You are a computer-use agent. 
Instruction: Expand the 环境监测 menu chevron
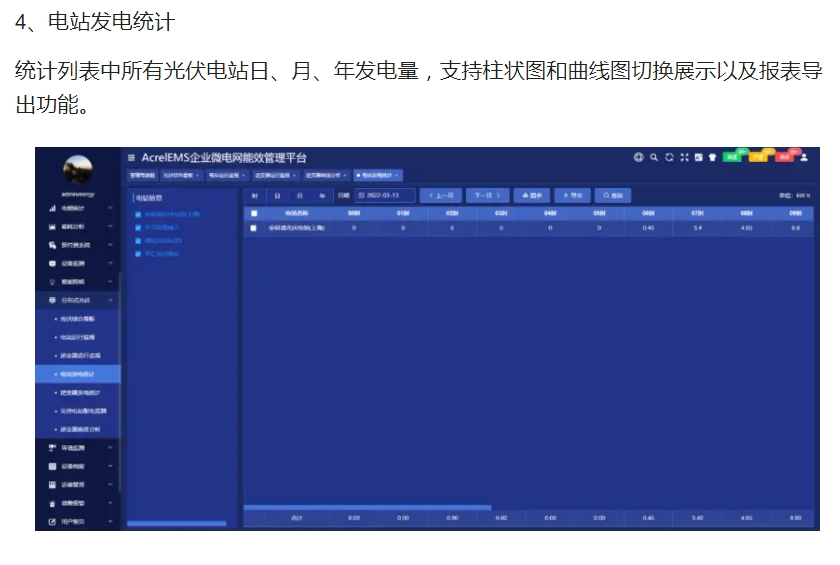[110, 448]
